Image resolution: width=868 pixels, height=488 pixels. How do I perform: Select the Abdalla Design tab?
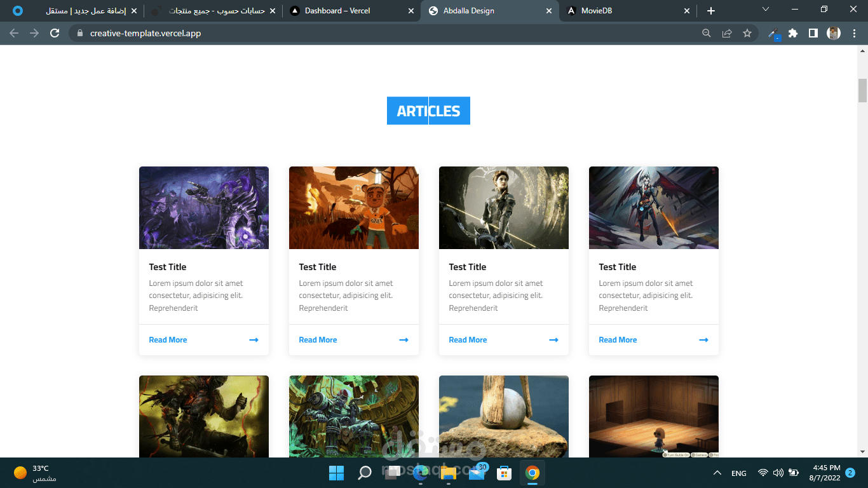click(489, 11)
